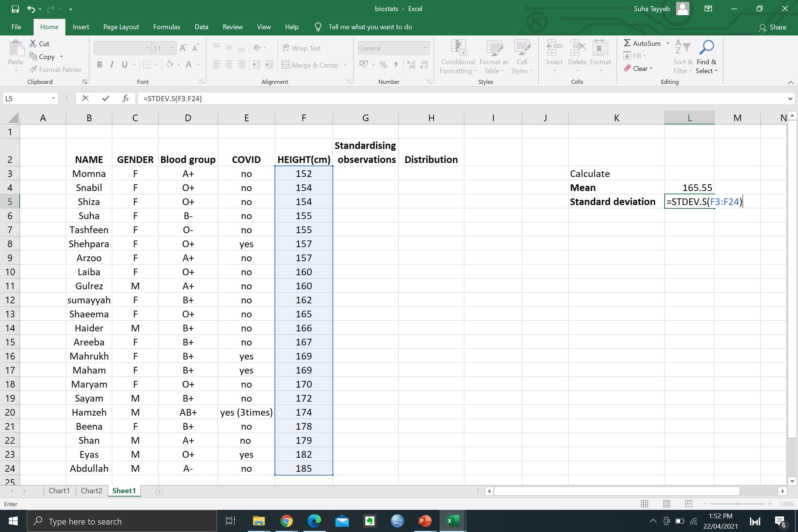Select the Normal view button
798x532 pixels.
(x=644, y=504)
